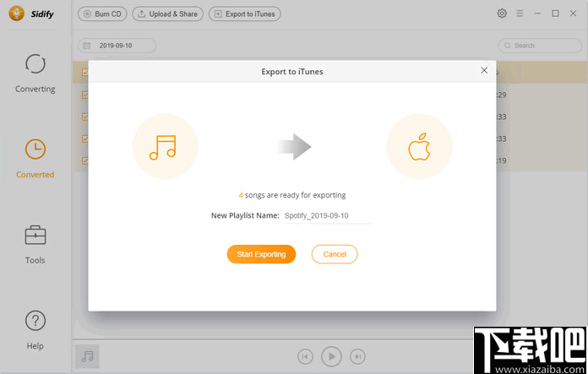Toggle the select-all checkbox in header row
The image size is (588, 374).
(x=85, y=72)
